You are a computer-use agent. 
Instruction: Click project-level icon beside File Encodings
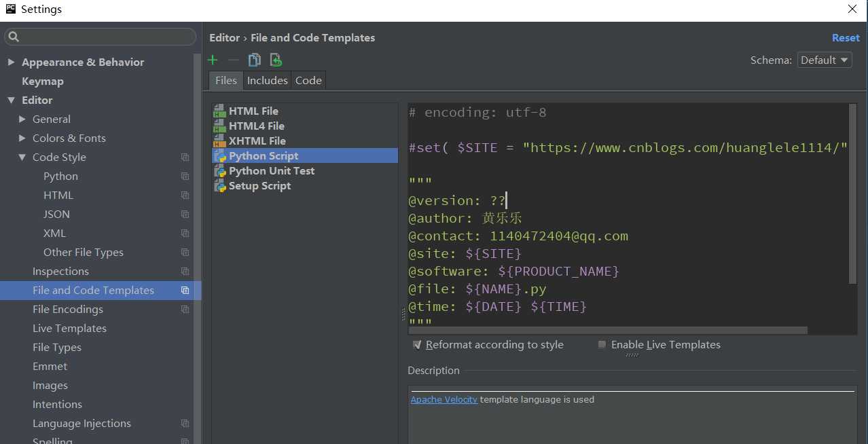tap(185, 309)
